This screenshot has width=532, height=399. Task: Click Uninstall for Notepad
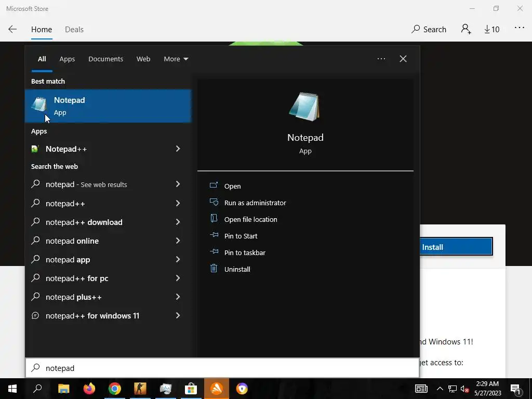[x=237, y=269]
